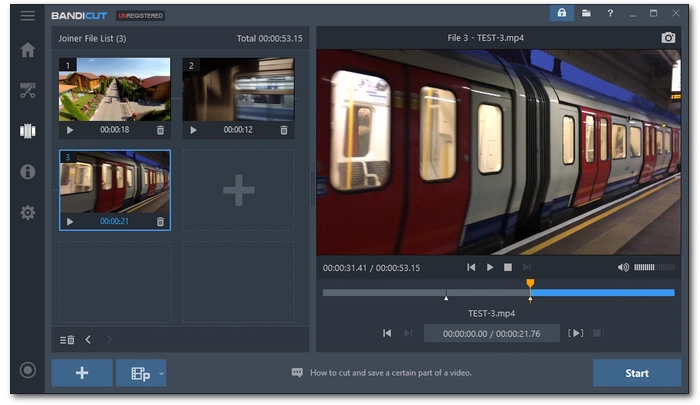Image resolution: width=700 pixels, height=405 pixels.
Task: Expand the project button dropdown arrow
Action: (x=162, y=373)
